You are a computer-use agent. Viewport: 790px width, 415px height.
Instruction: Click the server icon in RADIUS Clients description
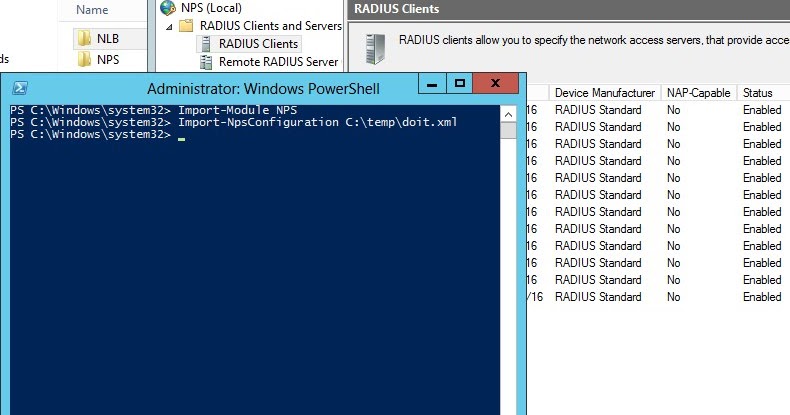tap(375, 49)
